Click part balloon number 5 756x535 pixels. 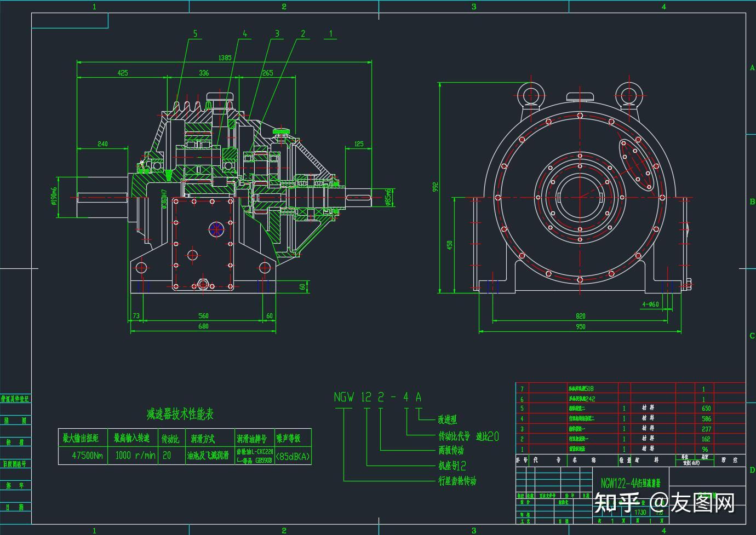(x=195, y=34)
